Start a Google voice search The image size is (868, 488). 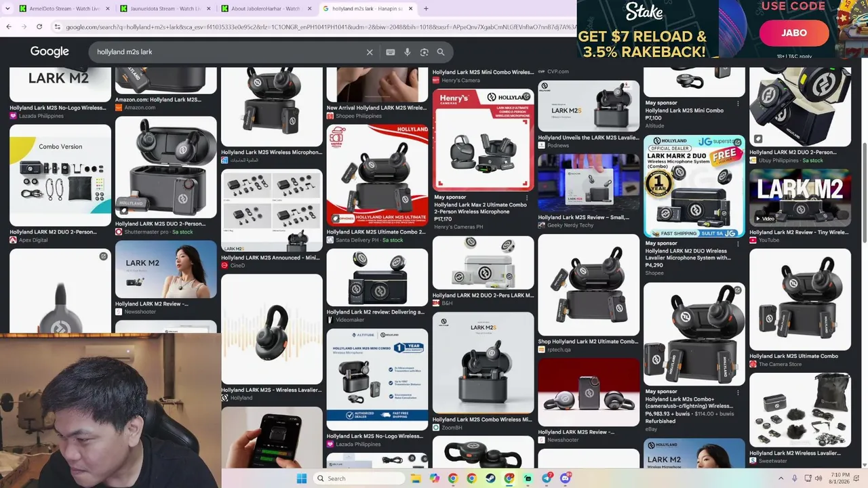(408, 52)
